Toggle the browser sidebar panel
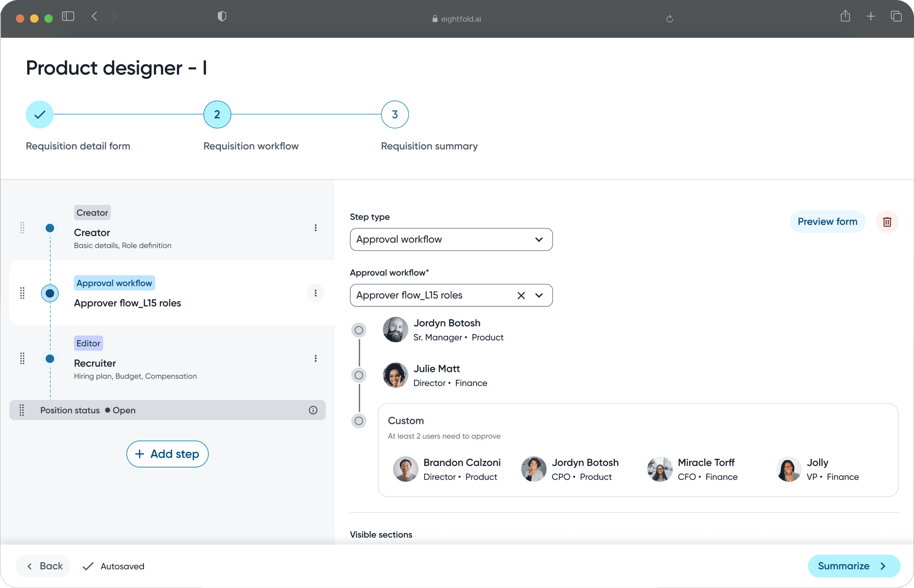914x588 pixels. (68, 17)
